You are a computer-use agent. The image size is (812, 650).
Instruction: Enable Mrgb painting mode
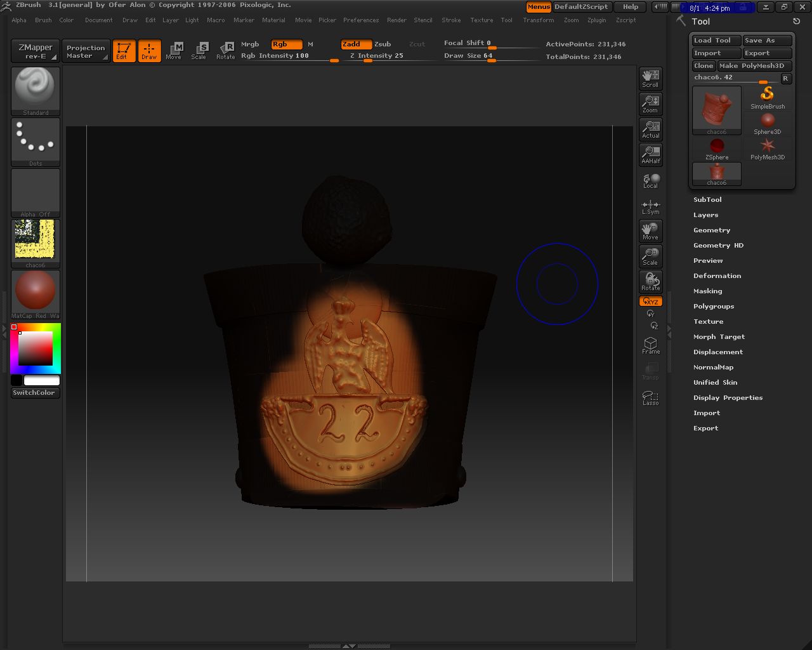coord(249,44)
